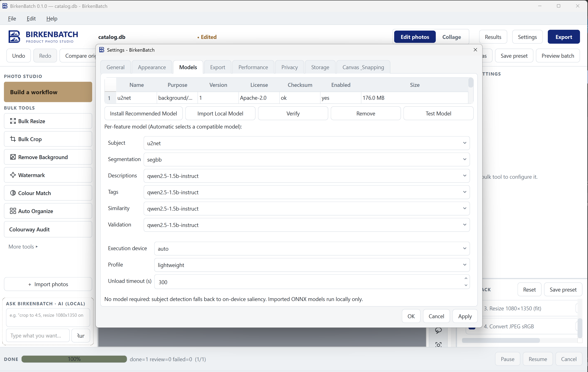588x372 pixels.
Task: Open the Export tab in Settings
Action: (x=218, y=67)
